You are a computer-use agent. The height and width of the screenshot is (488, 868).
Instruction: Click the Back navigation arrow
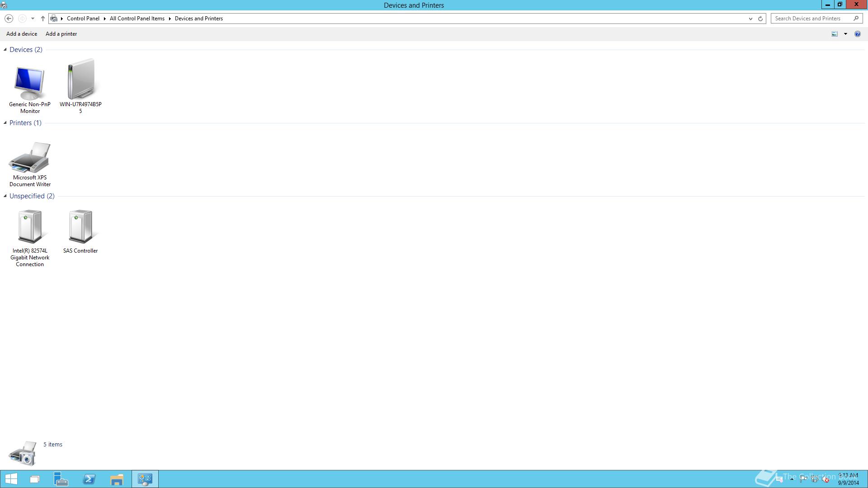9,19
